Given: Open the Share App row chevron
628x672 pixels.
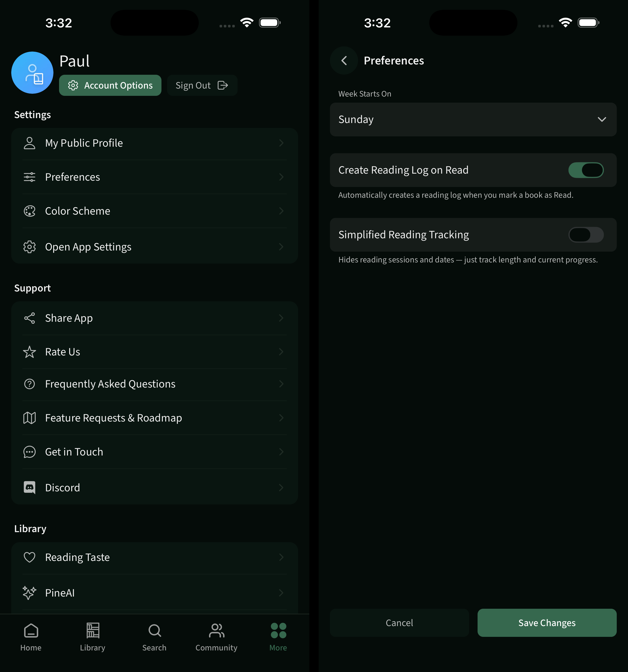Looking at the screenshot, I should pyautogui.click(x=281, y=318).
